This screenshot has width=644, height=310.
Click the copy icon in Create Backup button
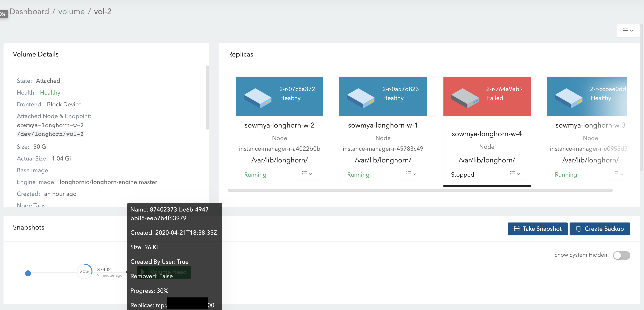point(579,229)
